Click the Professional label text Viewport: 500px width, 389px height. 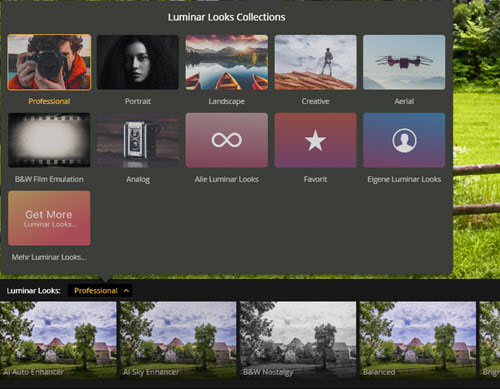(49, 101)
